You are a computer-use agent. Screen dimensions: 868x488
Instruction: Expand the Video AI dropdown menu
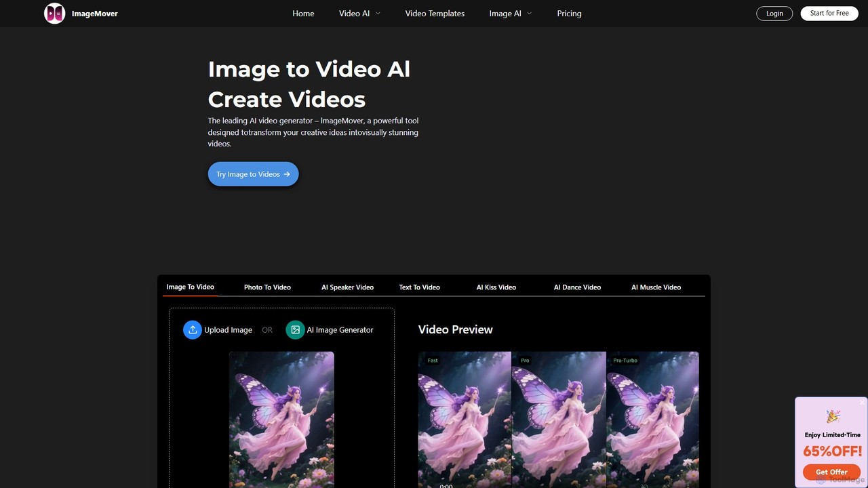pyautogui.click(x=359, y=14)
